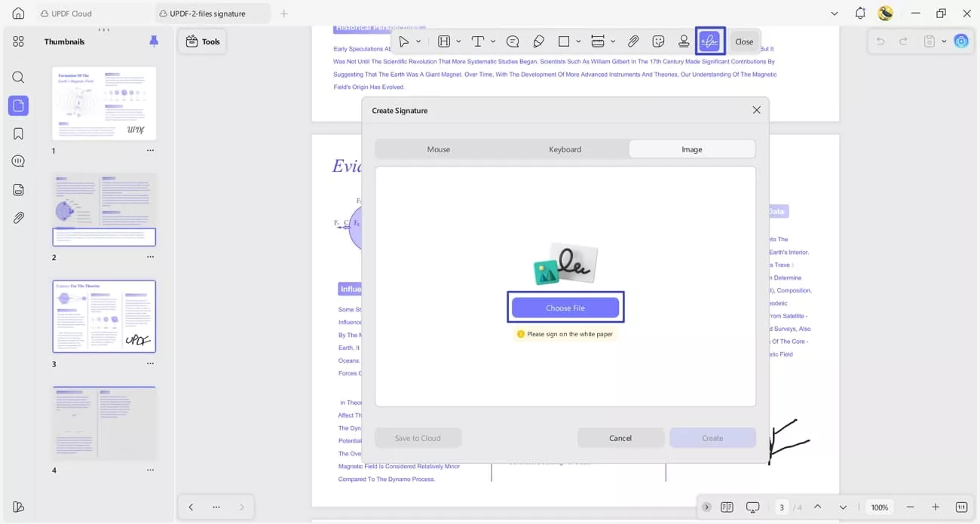Viewport: 980px width, 524px height.
Task: Select the Image signature tab
Action: 691,149
